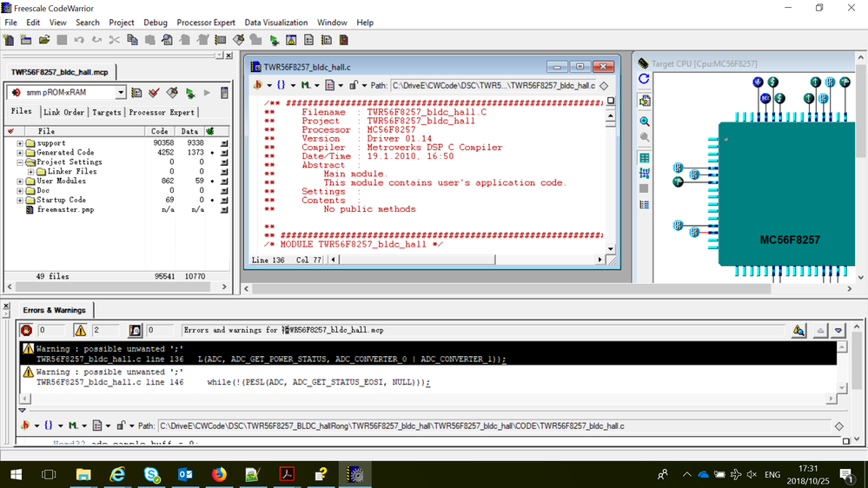Expand the Linker Files folder

(x=31, y=172)
